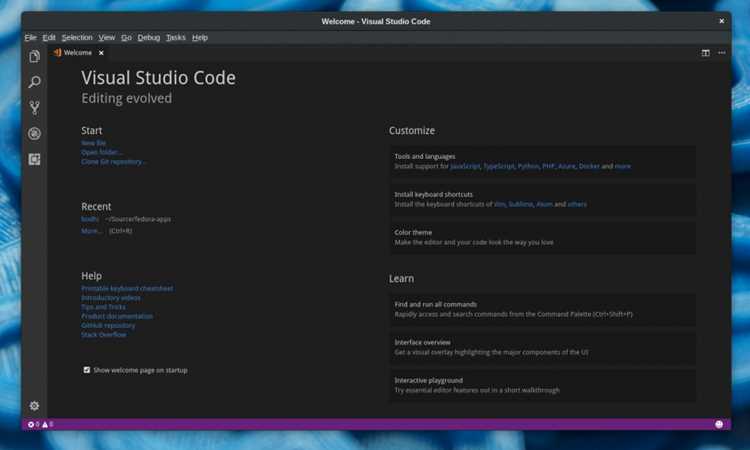
Task: Click the Color theme card
Action: click(x=543, y=238)
